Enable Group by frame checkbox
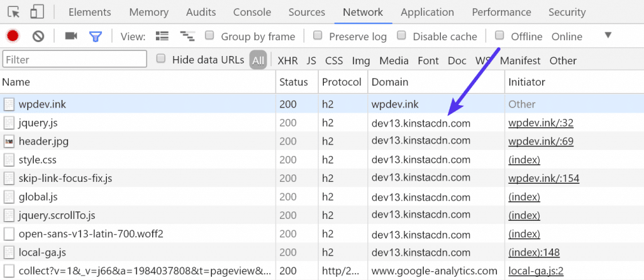This screenshot has height=280, width=644. [210, 35]
